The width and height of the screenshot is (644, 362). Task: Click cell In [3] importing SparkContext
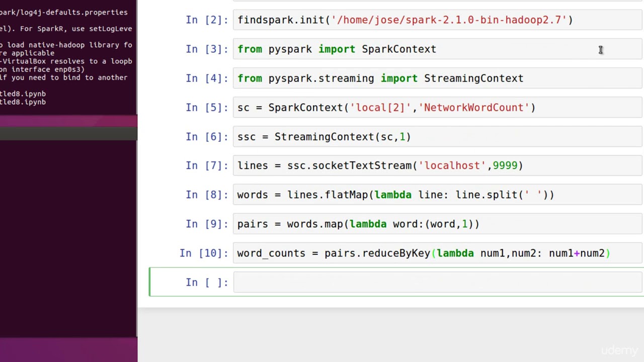(x=438, y=49)
